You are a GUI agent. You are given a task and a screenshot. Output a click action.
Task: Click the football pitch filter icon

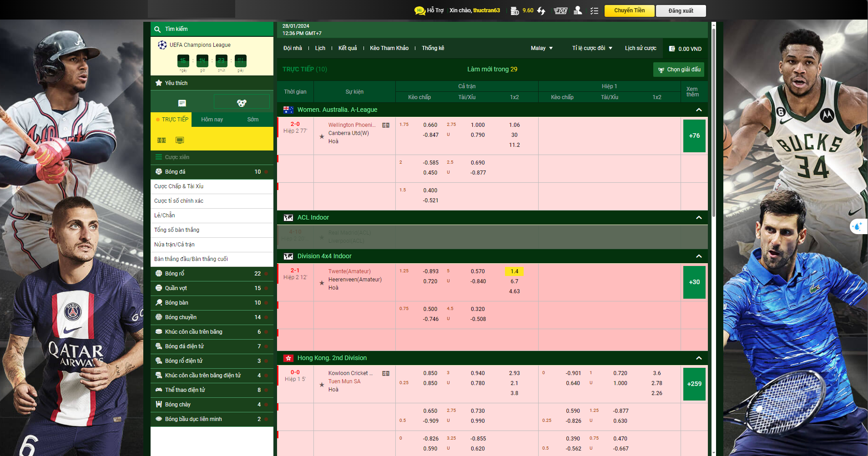[161, 140]
